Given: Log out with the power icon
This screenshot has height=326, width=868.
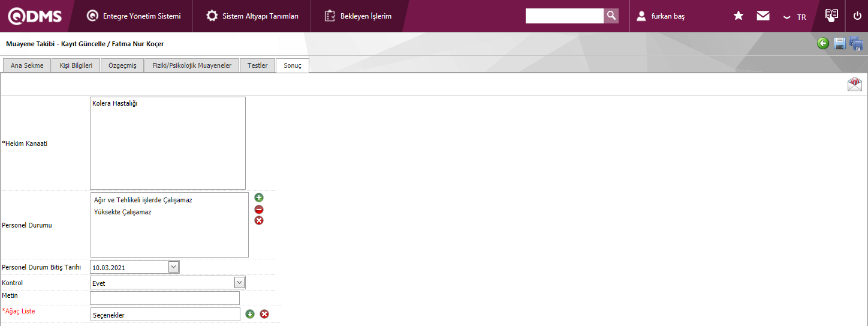Looking at the screenshot, I should [857, 16].
